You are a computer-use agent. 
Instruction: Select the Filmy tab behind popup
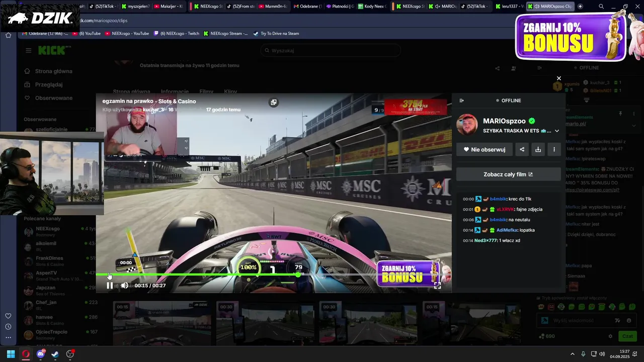point(206,92)
